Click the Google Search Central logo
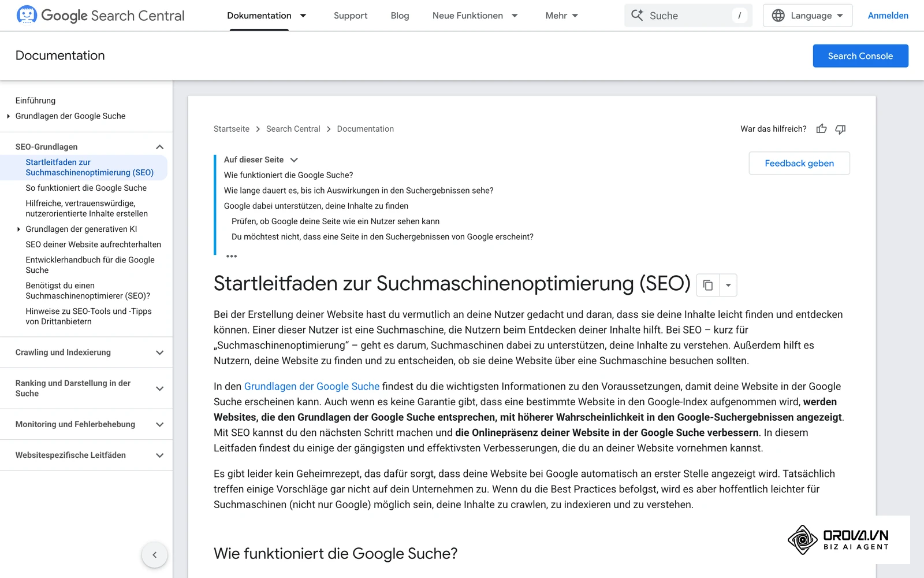This screenshot has width=924, height=578. tap(100, 16)
